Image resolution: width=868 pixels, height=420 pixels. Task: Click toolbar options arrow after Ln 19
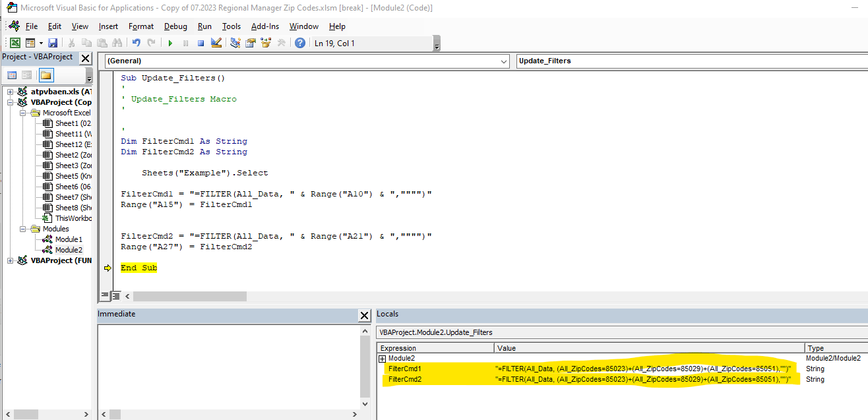point(437,45)
